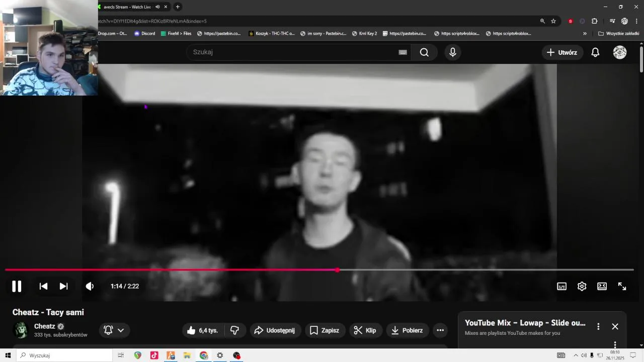Open the Utwórz create menu
644x362 pixels.
click(x=562, y=52)
